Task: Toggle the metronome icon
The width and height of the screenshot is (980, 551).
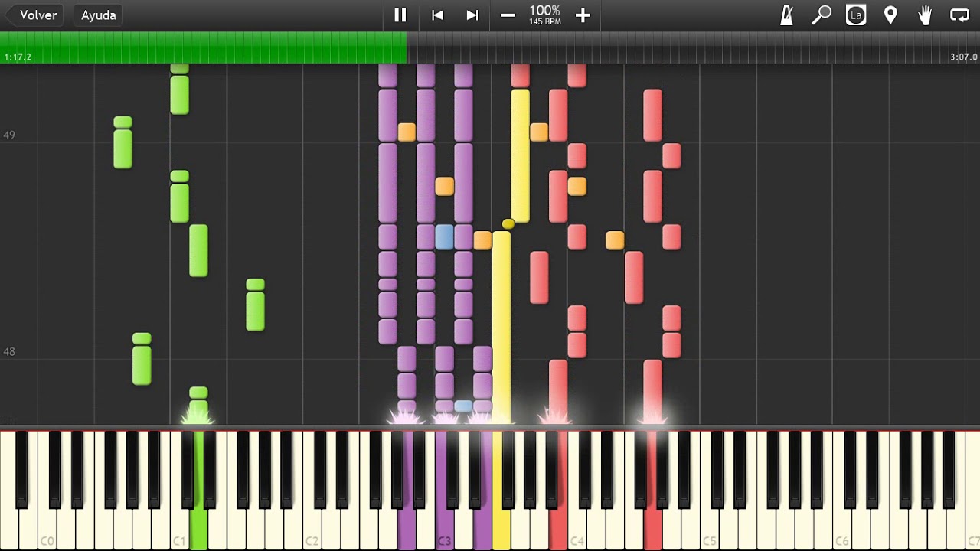Action: (x=786, y=15)
